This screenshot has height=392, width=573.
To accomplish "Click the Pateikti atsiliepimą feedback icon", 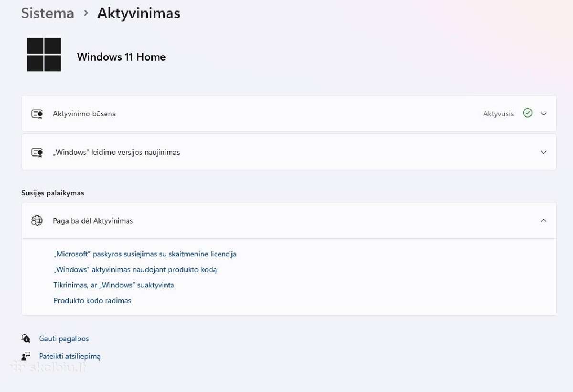I will coord(26,356).
